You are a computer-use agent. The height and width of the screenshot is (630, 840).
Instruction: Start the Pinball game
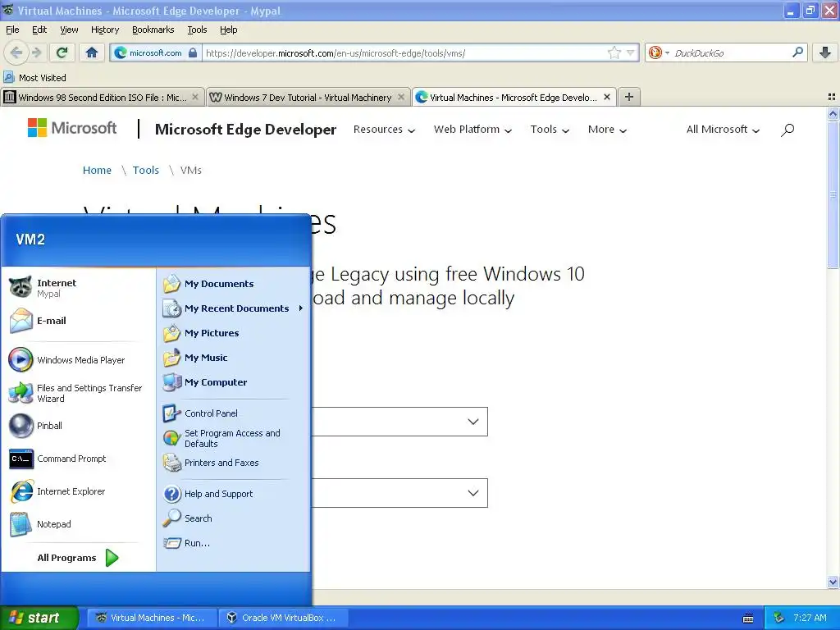[x=78, y=426]
